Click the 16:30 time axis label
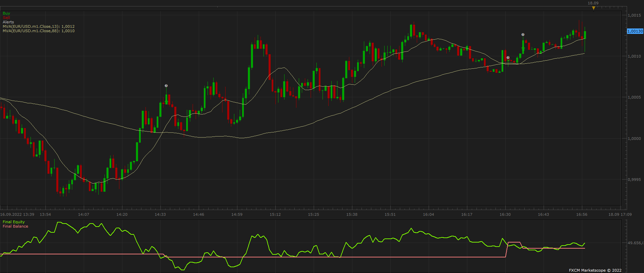Image resolution: width=644 pixels, height=273 pixels. point(505,214)
